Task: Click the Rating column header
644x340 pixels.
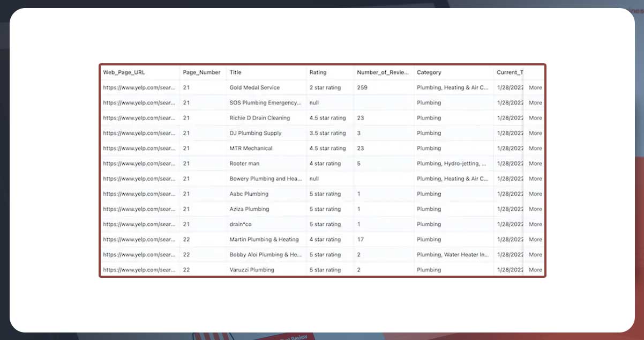Action: coord(318,72)
